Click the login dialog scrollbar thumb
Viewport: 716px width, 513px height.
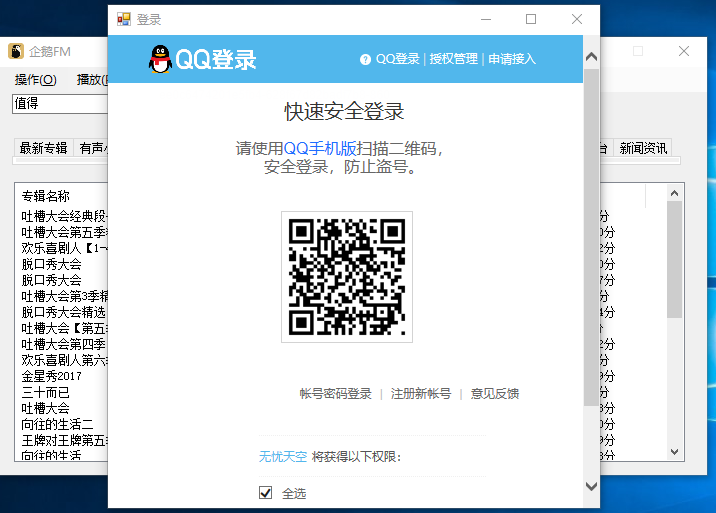tap(591, 237)
